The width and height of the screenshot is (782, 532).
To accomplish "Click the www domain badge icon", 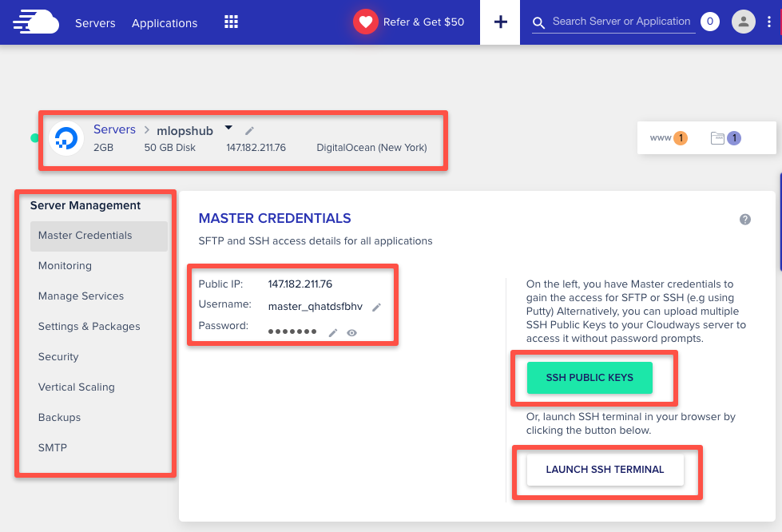I will [669, 137].
